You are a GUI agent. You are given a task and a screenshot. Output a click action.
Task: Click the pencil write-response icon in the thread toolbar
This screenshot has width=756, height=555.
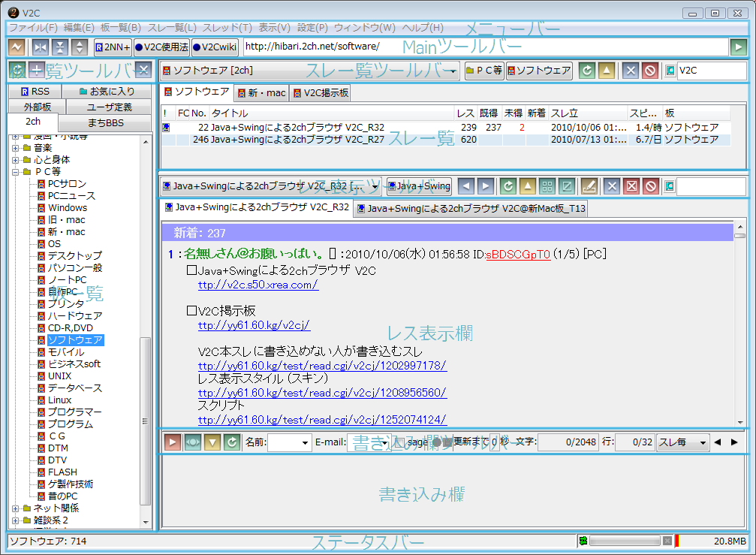(589, 186)
